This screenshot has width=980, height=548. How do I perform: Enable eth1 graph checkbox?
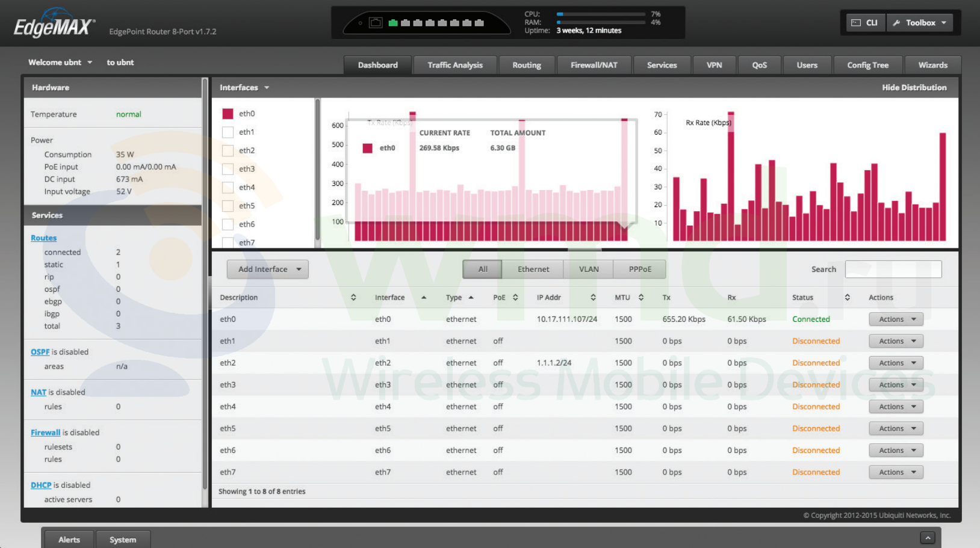point(228,132)
